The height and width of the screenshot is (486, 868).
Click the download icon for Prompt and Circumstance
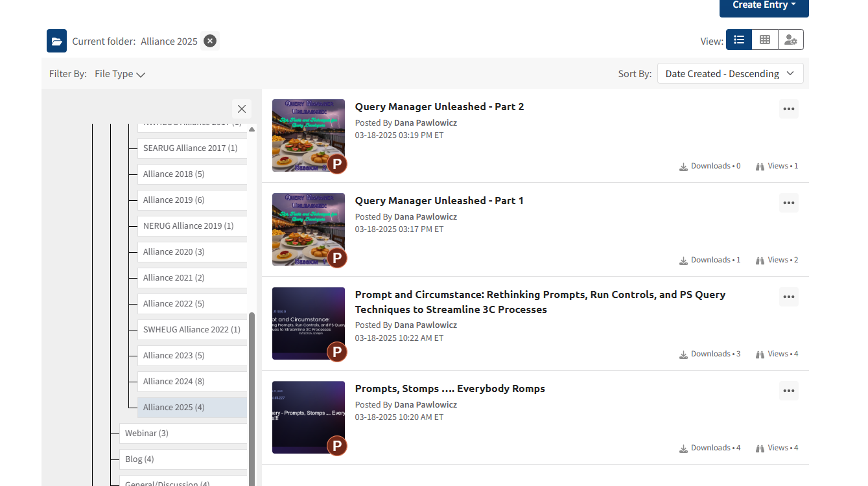683,354
